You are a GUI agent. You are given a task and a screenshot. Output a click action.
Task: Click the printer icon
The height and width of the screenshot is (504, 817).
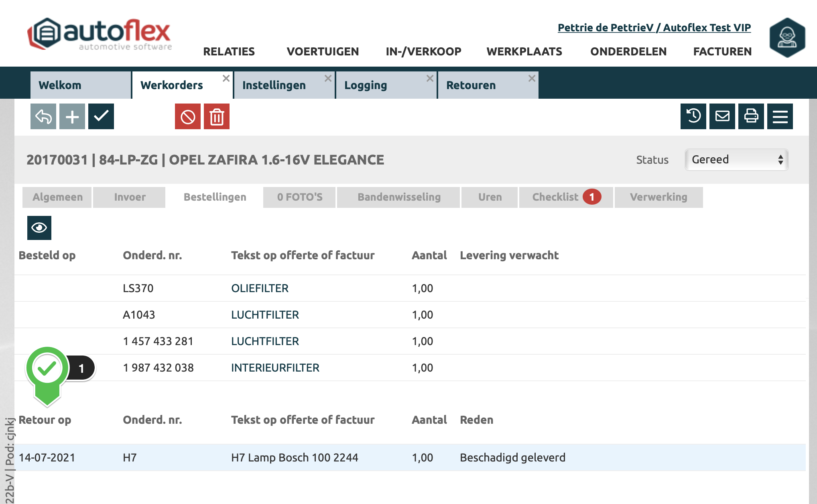point(751,116)
